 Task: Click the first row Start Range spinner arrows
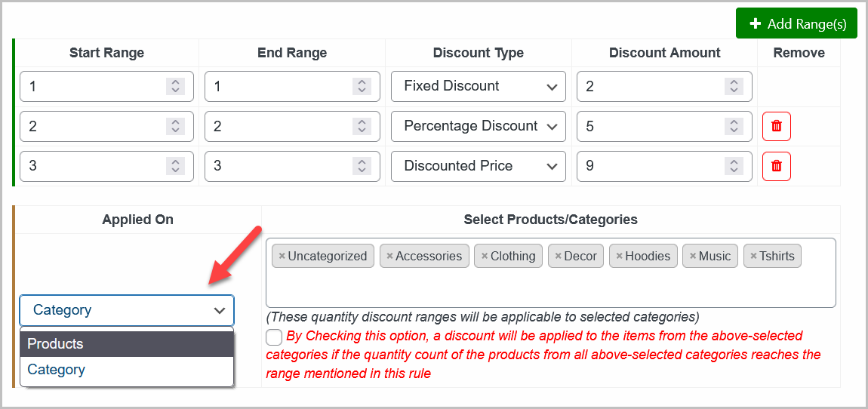coord(175,86)
